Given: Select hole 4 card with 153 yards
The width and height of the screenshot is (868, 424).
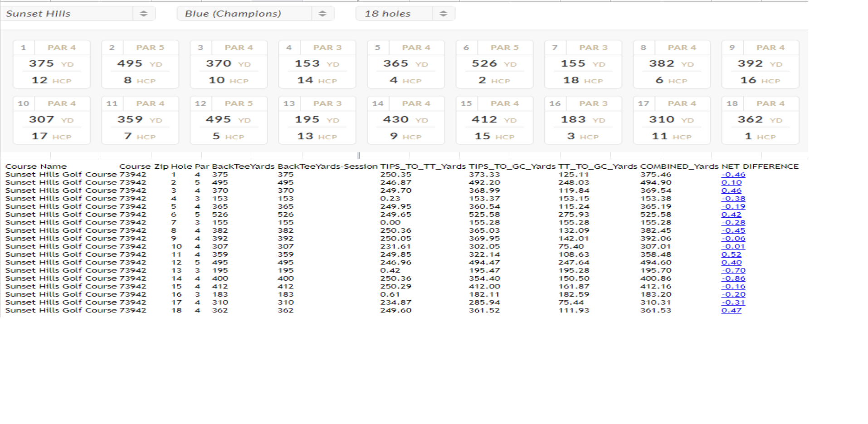Looking at the screenshot, I should click(x=317, y=64).
